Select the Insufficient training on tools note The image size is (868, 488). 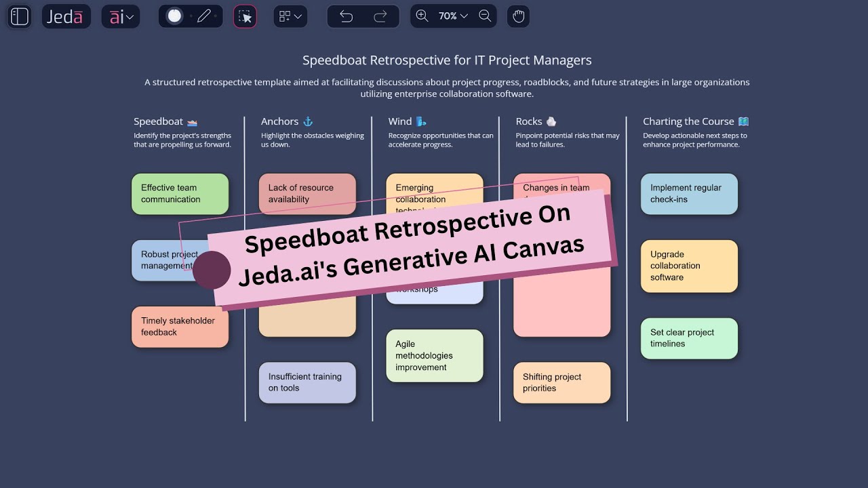307,382
